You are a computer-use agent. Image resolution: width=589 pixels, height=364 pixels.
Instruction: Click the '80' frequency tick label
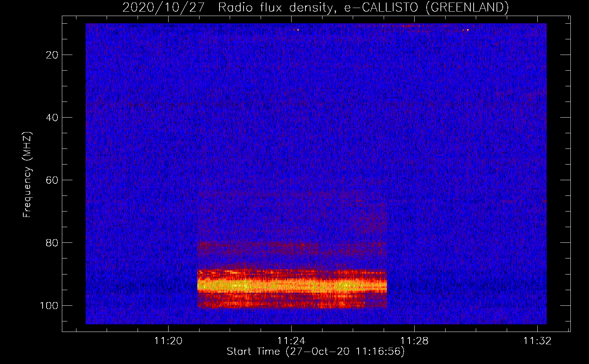52,243
